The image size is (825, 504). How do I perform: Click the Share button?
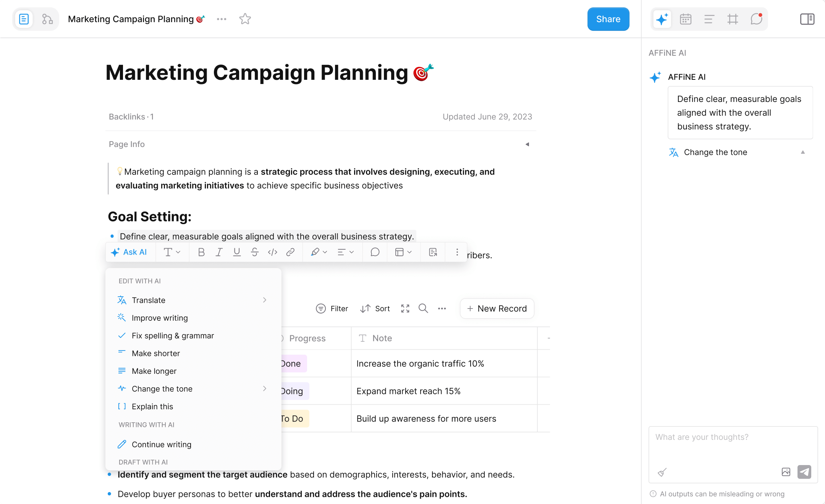(x=608, y=19)
